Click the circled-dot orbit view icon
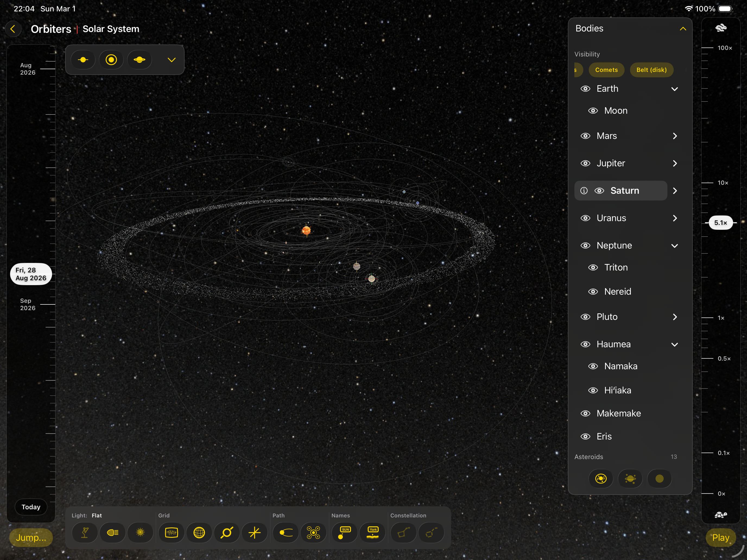This screenshot has height=560, width=747. pyautogui.click(x=111, y=60)
